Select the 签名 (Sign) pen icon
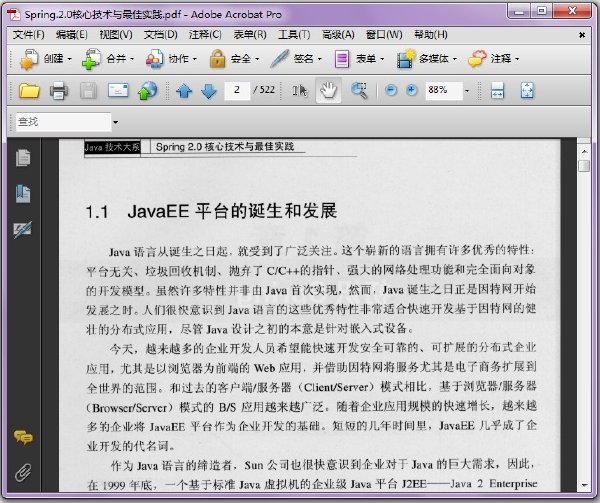The image size is (600, 503). coord(280,59)
